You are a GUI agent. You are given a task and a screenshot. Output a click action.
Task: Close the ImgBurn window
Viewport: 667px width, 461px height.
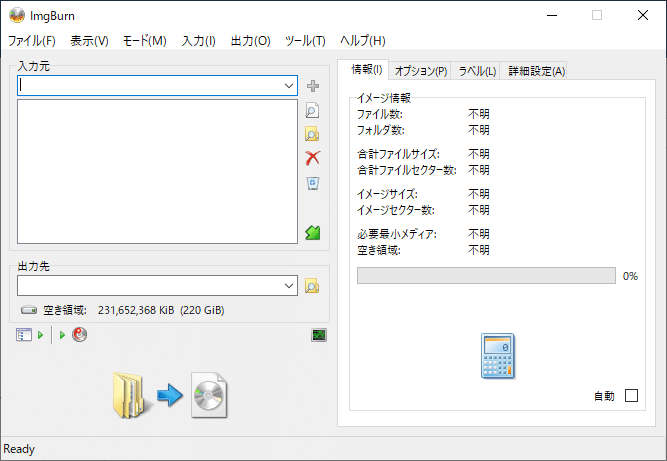[x=643, y=16]
